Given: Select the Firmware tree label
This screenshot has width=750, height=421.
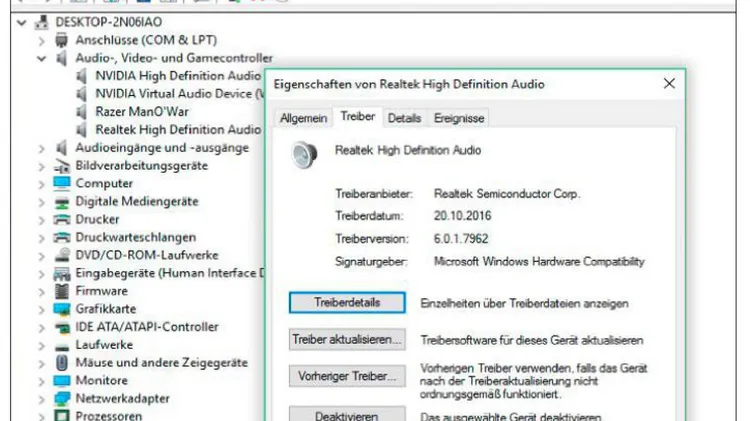Looking at the screenshot, I should [101, 291].
